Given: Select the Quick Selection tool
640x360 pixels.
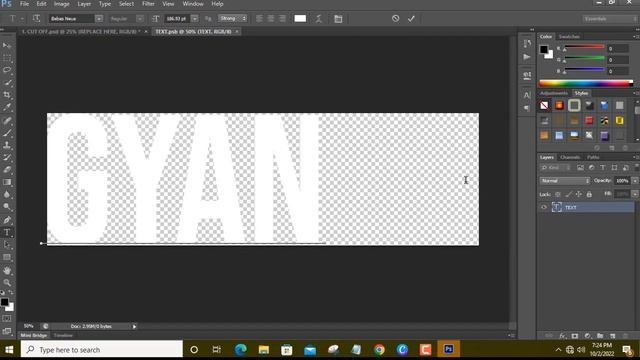Looking at the screenshot, I should 7,83.
